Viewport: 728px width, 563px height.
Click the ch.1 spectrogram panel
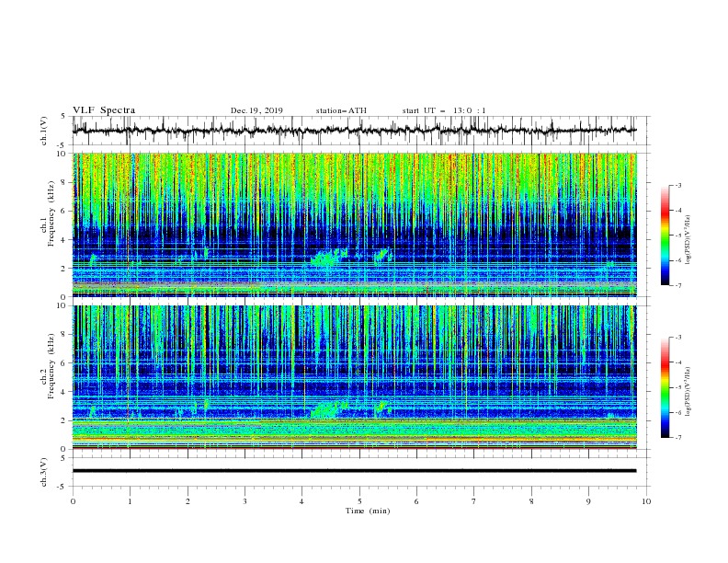(x=355, y=224)
